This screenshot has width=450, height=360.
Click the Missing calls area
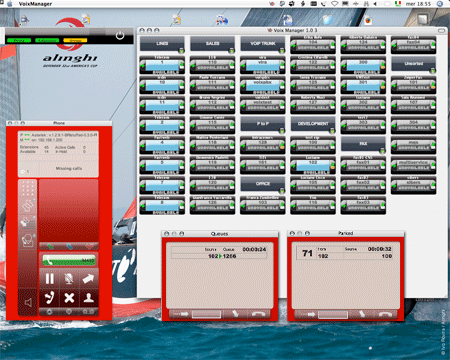(x=69, y=168)
